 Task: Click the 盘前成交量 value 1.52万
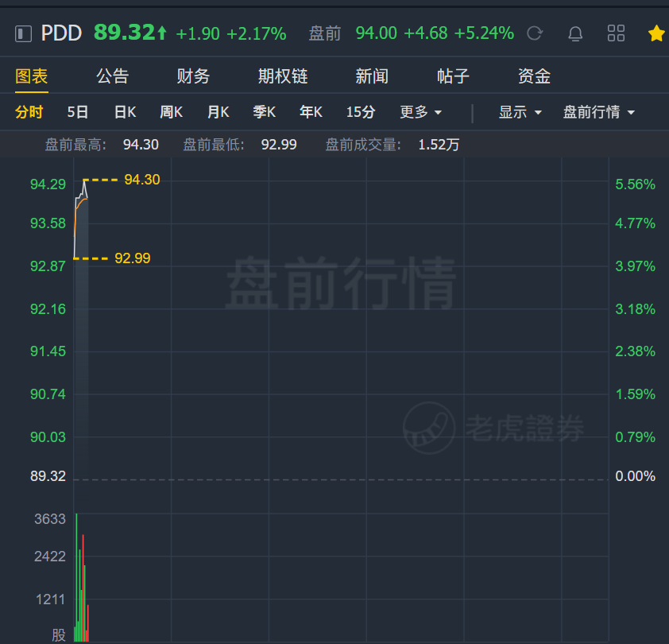click(439, 145)
